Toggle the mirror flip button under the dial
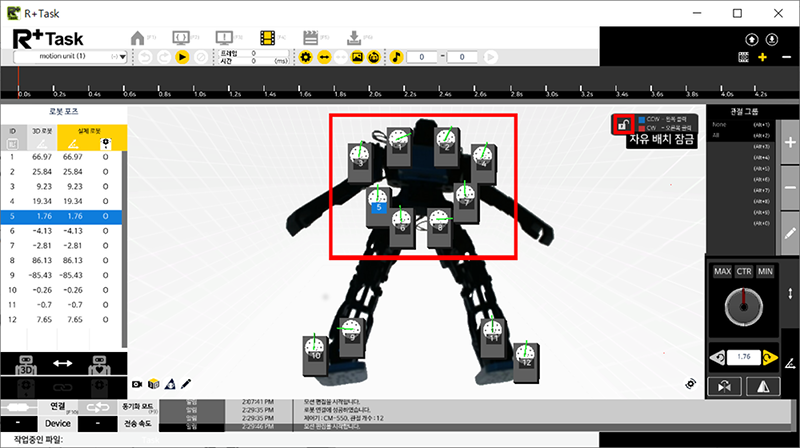Screen dimensions: 800x448 pos(765,384)
